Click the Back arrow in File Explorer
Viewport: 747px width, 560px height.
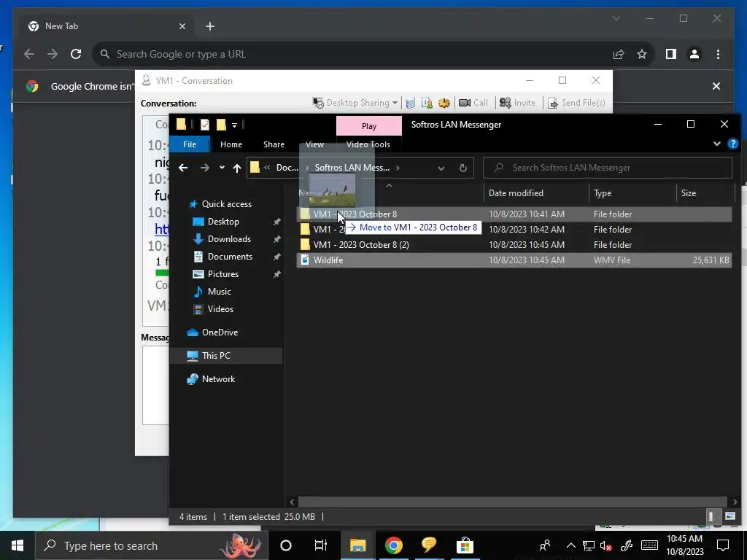point(183,168)
